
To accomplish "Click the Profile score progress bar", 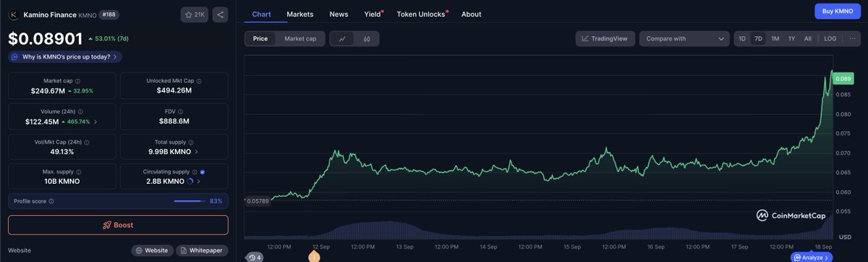I will [x=189, y=201].
